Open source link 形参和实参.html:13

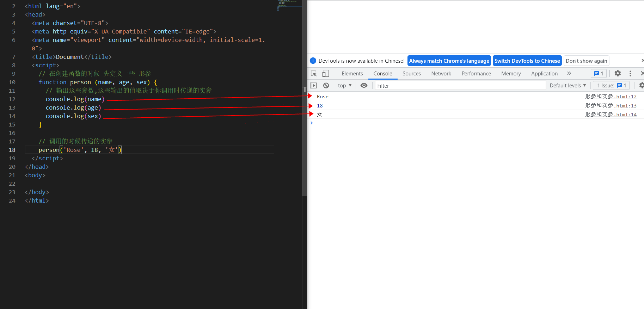(x=611, y=105)
